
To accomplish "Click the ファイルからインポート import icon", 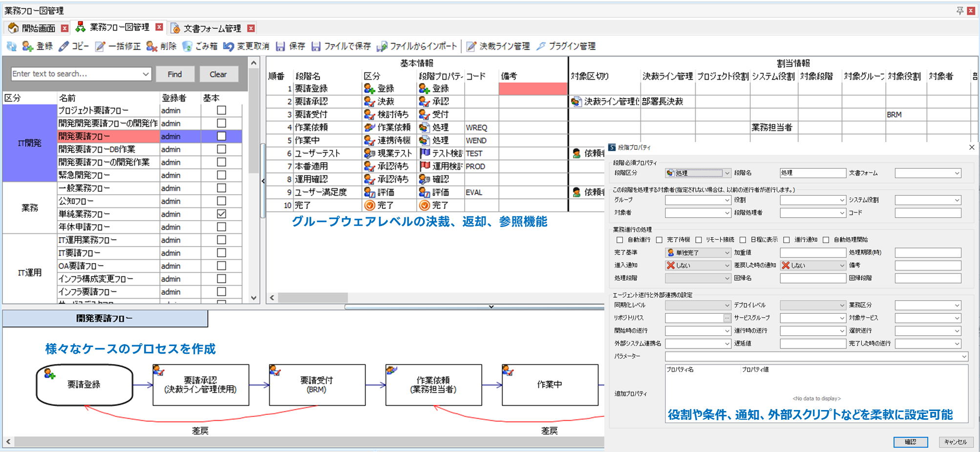I will 382,46.
